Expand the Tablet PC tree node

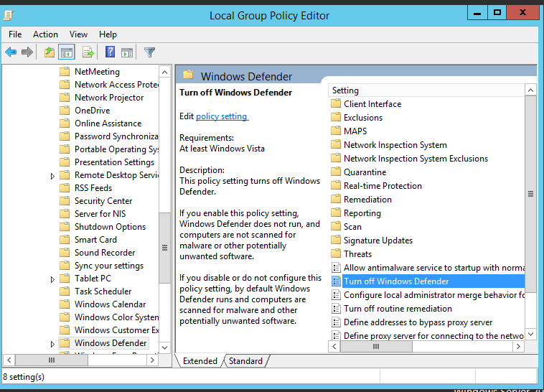52,279
